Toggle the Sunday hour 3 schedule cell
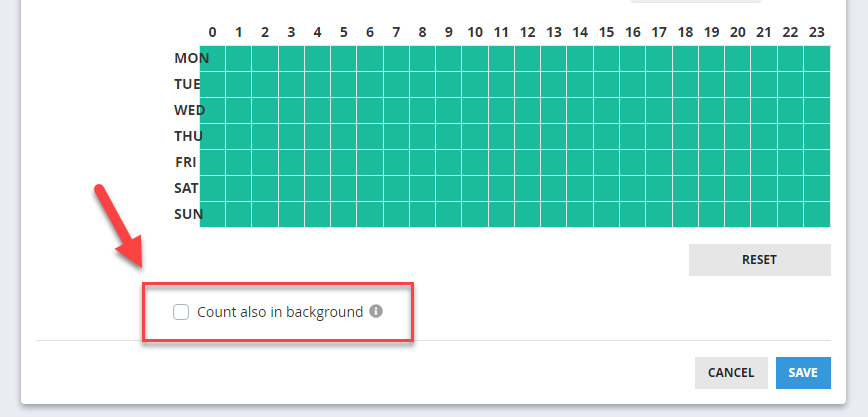The height and width of the screenshot is (417, 868). (x=291, y=214)
